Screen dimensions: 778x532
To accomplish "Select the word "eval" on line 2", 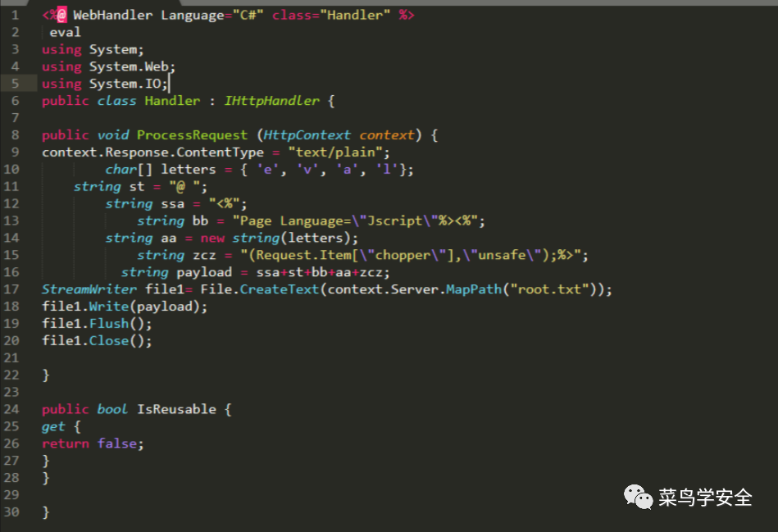I will (65, 32).
